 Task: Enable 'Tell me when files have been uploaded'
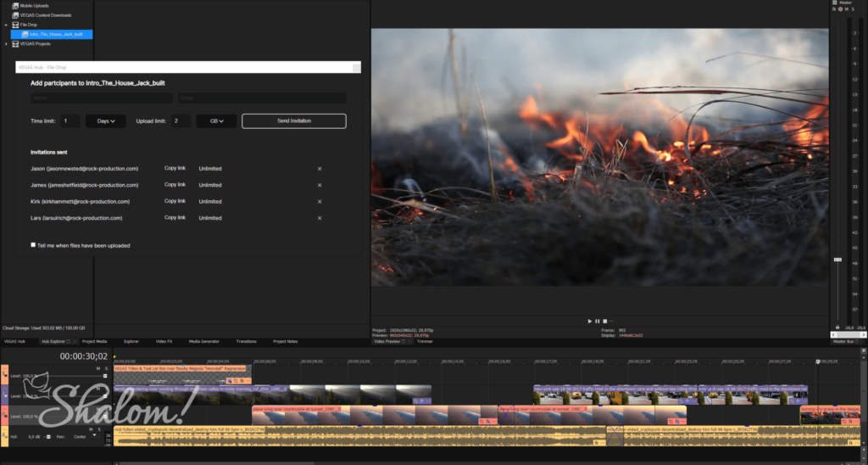click(x=33, y=245)
